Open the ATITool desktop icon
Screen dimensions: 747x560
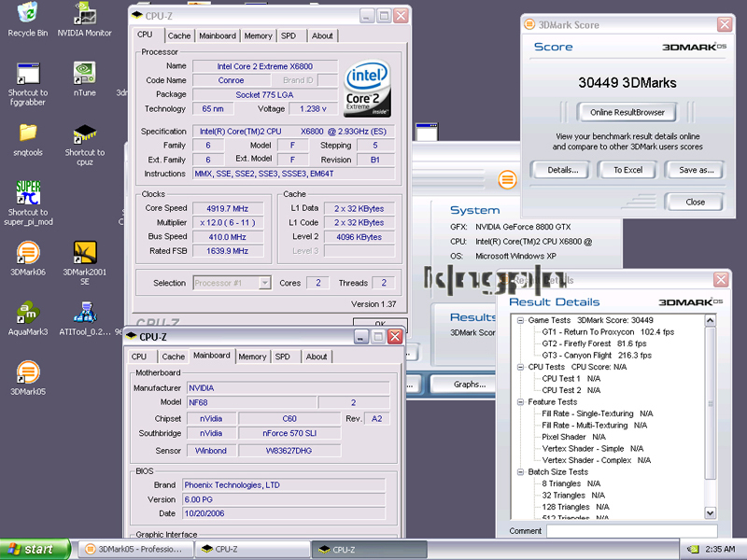click(x=84, y=313)
